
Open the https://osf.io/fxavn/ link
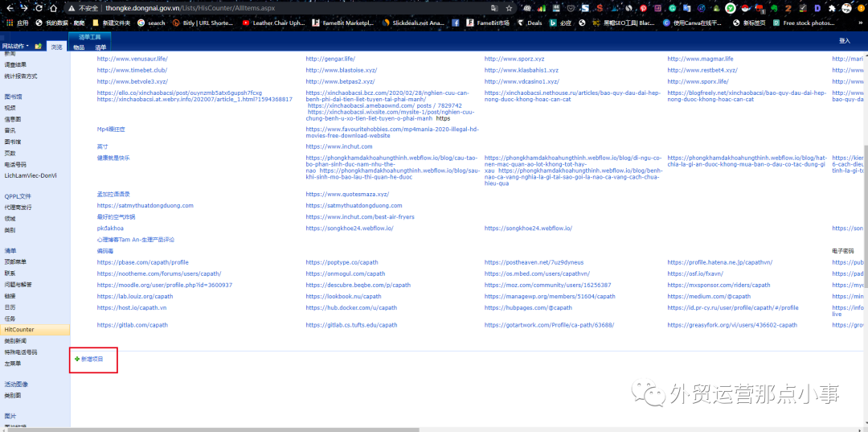694,274
